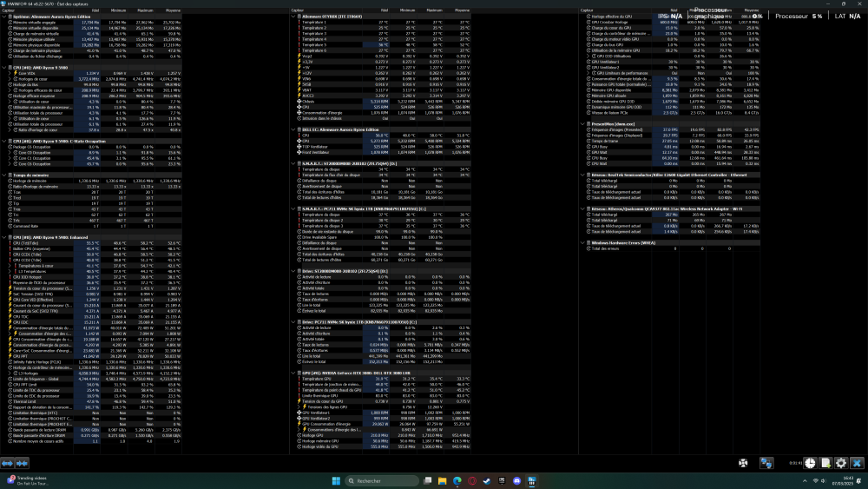The height and width of the screenshot is (489, 868).
Task: Open Steam from the taskbar
Action: tap(487, 480)
